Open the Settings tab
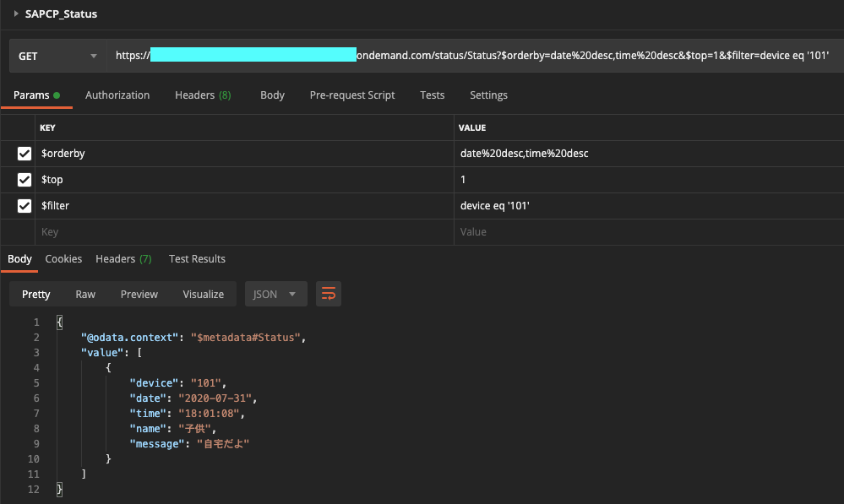 tap(489, 95)
